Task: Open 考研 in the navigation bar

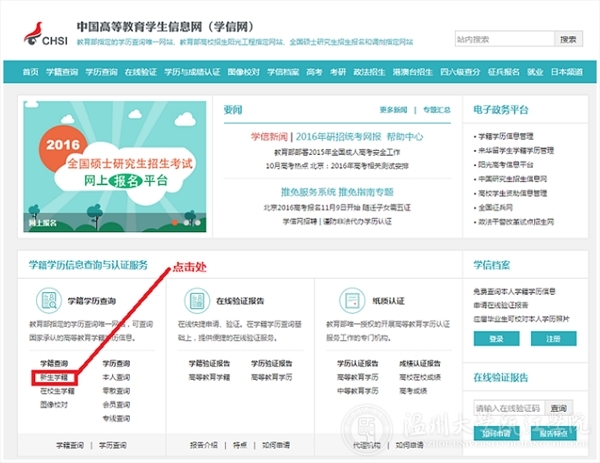Action: tap(338, 72)
